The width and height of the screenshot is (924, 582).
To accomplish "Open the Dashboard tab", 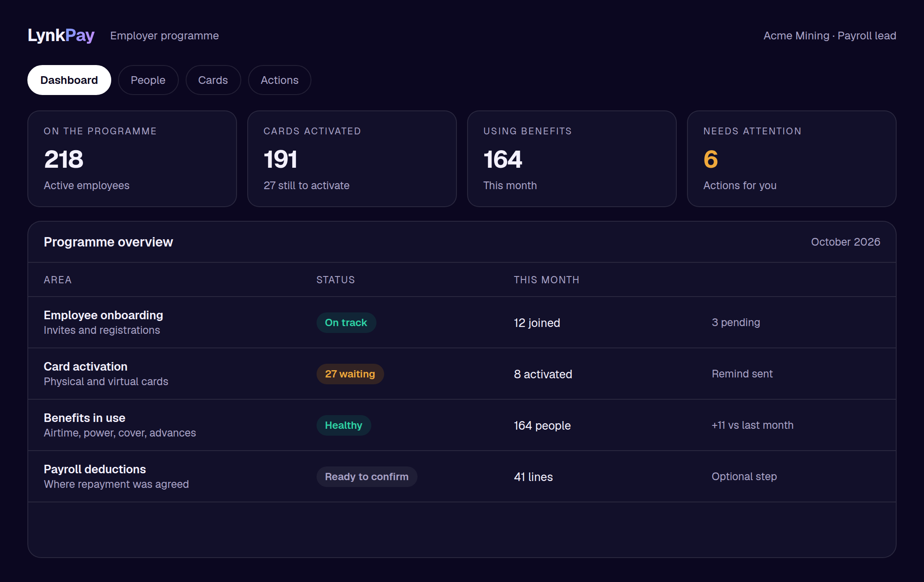I will [69, 80].
